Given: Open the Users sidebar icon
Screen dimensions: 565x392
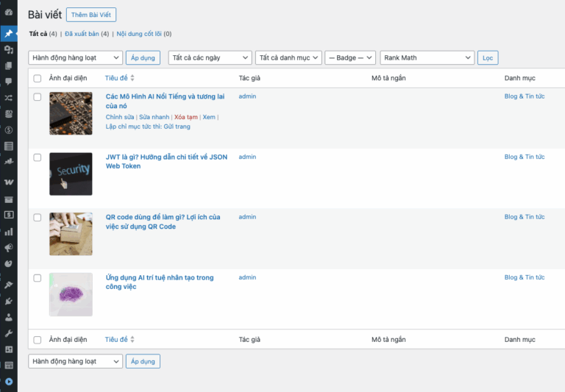Looking at the screenshot, I should (x=8, y=317).
